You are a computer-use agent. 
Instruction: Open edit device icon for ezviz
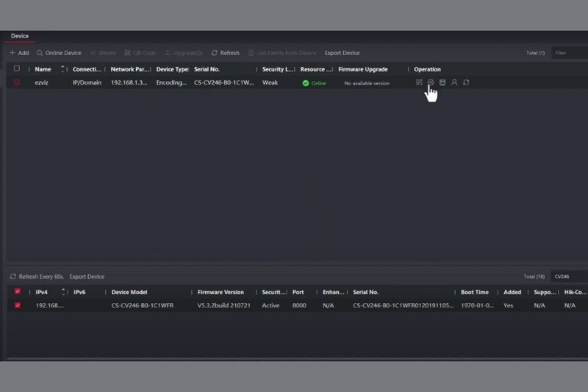(419, 82)
